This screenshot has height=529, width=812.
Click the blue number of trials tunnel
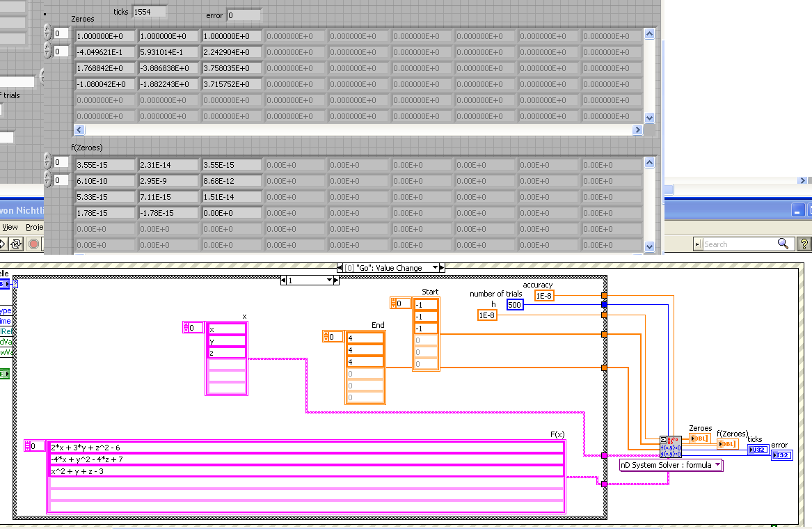tap(604, 305)
